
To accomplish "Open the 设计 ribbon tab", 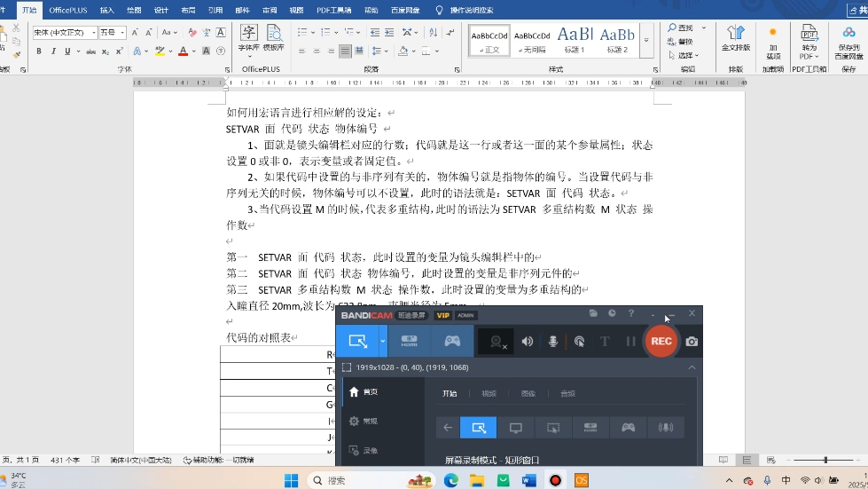I will click(161, 10).
